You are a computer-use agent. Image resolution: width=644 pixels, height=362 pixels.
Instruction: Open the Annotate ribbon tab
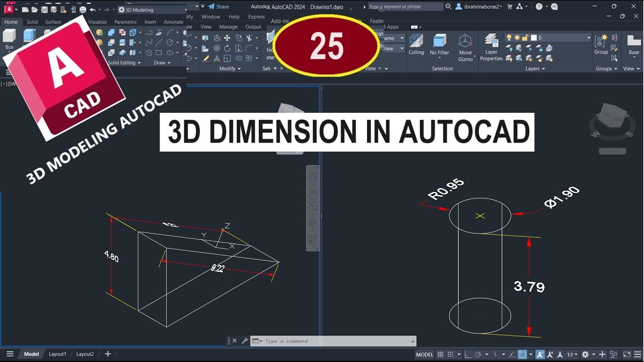pos(174,22)
